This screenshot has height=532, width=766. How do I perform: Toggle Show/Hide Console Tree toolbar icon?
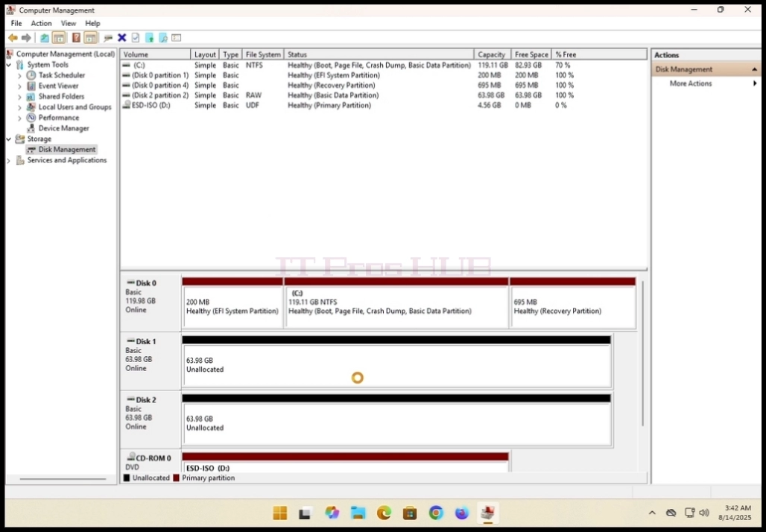tap(59, 37)
